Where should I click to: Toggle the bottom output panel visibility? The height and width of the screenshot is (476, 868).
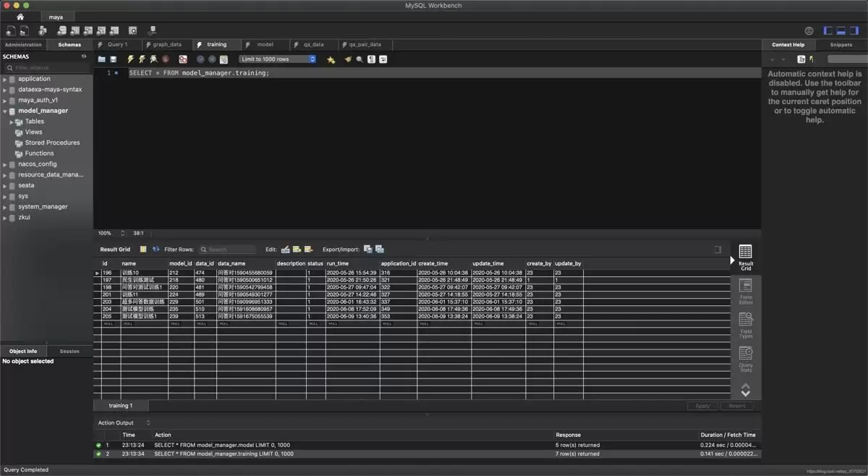pyautogui.click(x=841, y=30)
